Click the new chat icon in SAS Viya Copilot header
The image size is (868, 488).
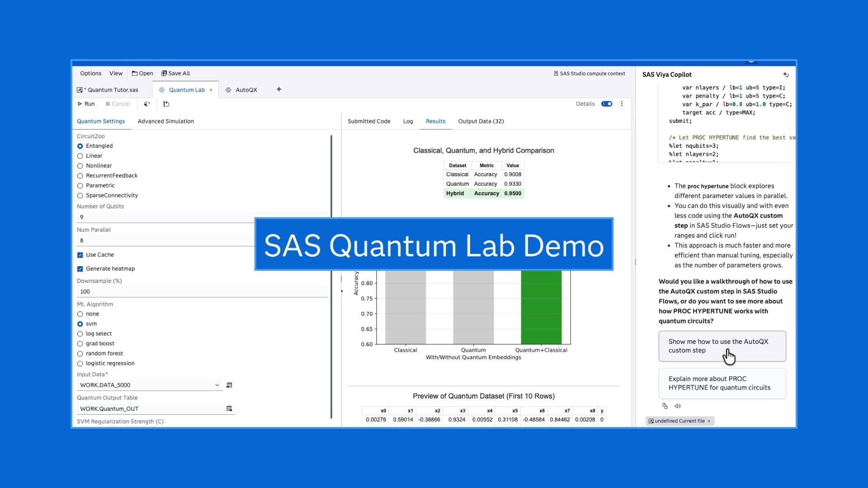coord(786,75)
